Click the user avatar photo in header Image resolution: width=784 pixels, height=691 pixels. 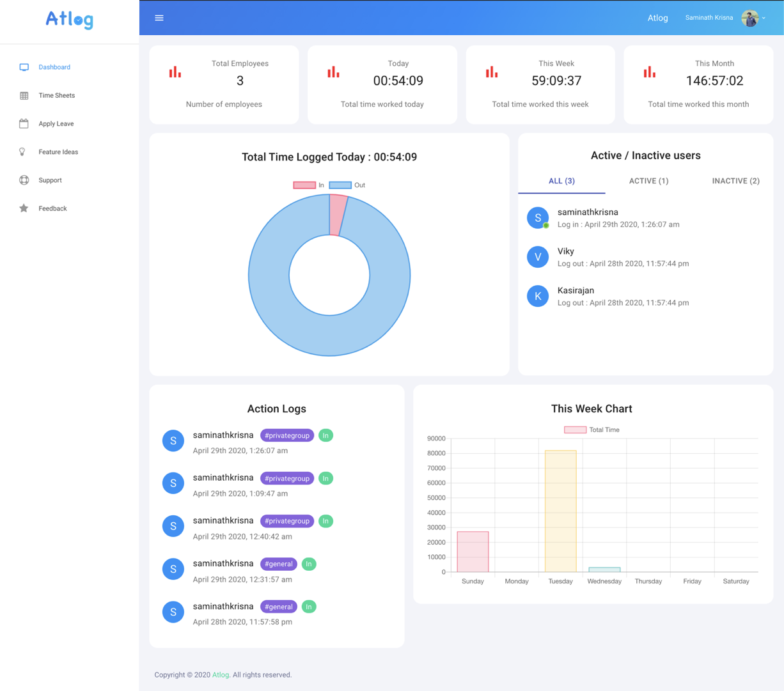coord(749,18)
